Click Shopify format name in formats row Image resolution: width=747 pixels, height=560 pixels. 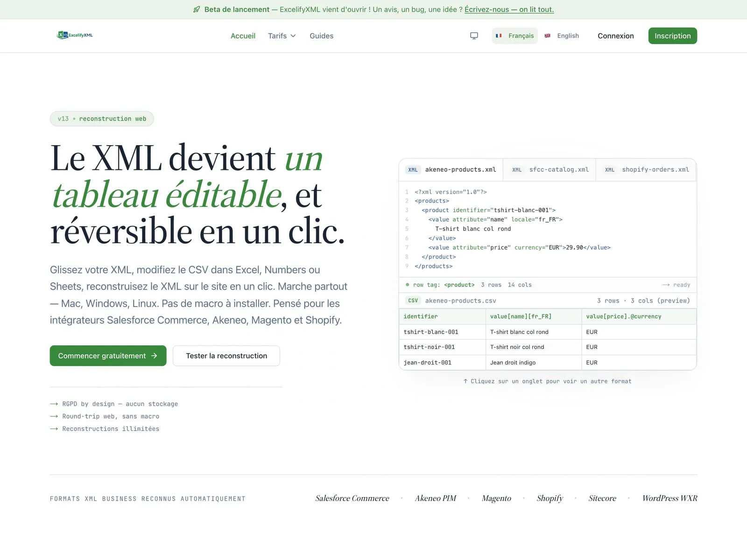tap(550, 498)
